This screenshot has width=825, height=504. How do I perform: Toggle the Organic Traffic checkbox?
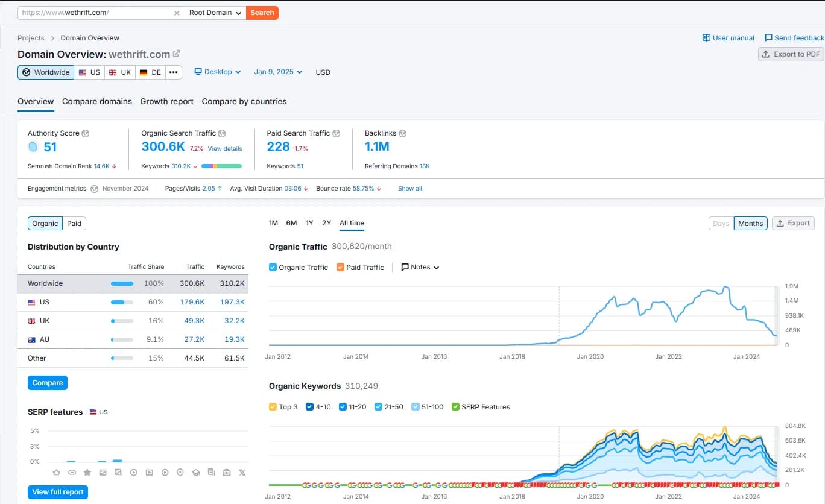pos(273,267)
